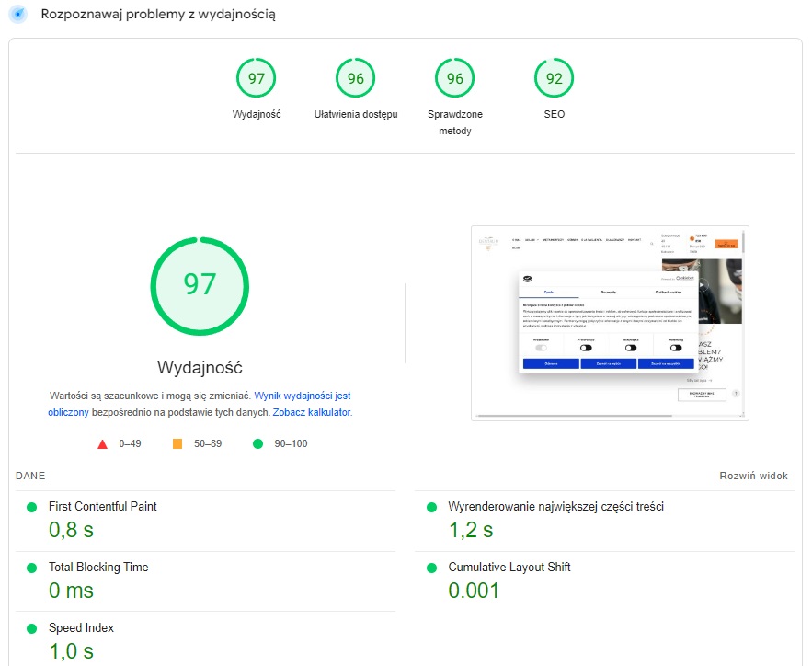Click the green dot beside Total Blocking Time
This screenshot has height=666, width=812.
(x=31, y=568)
